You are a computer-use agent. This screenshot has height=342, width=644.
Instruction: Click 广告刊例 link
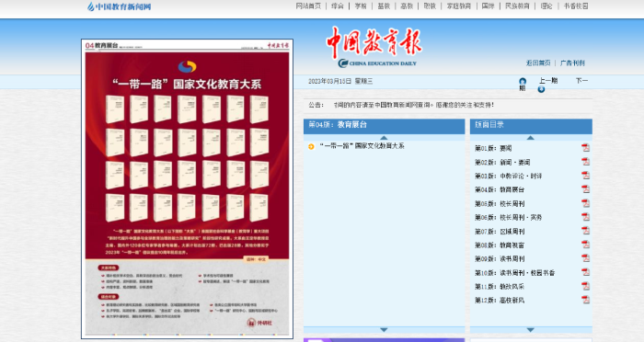pyautogui.click(x=572, y=63)
